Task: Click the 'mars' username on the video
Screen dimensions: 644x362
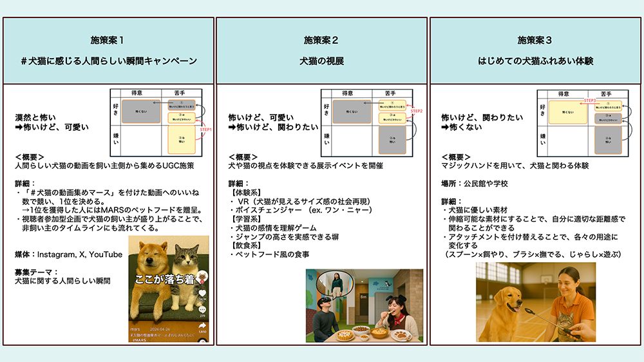Action: (135, 329)
